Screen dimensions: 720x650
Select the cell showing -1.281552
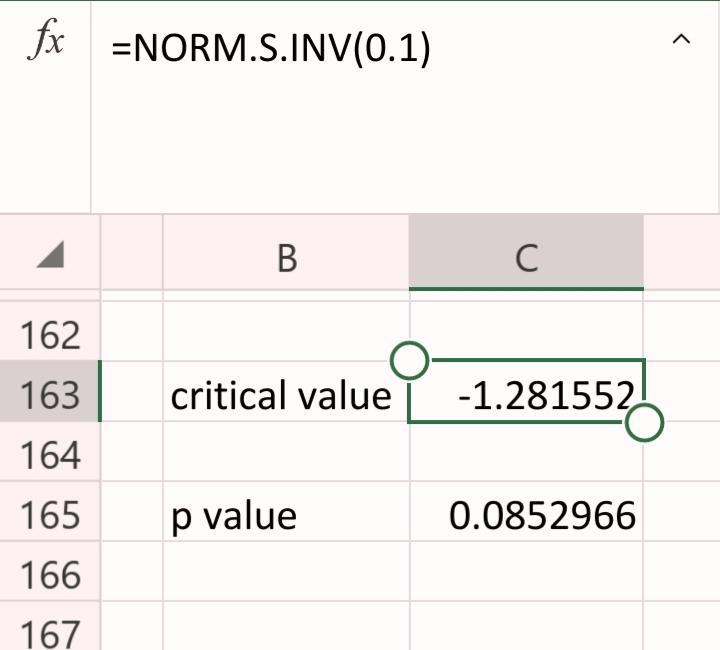[x=527, y=393]
